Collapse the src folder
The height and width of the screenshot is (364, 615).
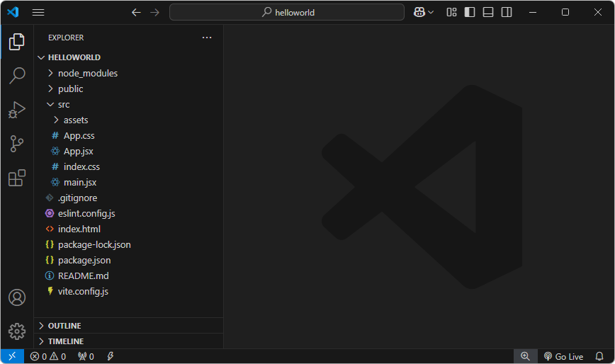click(x=129, y=105)
